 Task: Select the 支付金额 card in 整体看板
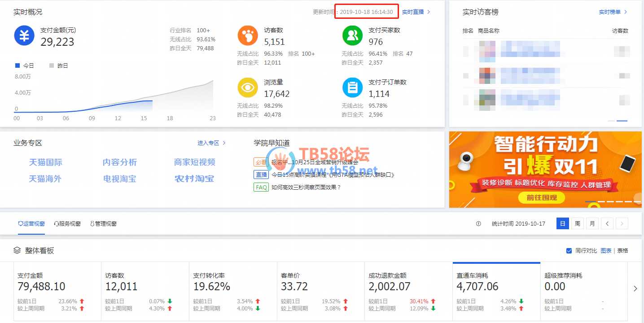57,292
